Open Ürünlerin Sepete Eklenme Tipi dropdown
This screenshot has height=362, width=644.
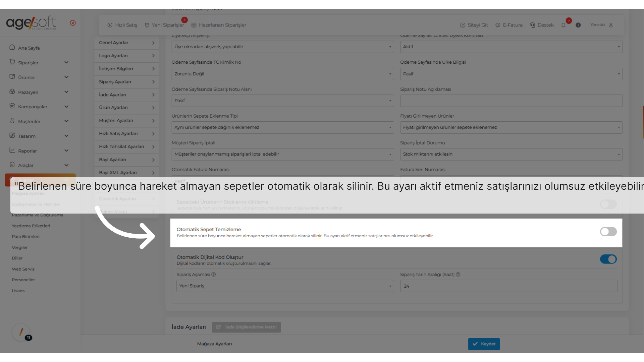coord(283,127)
